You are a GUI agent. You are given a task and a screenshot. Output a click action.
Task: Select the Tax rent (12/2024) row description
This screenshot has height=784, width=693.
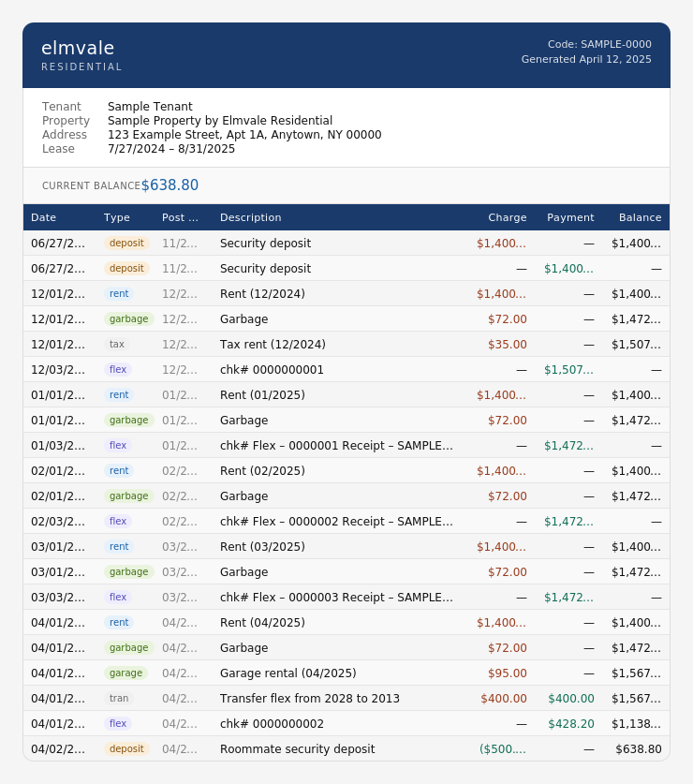pos(273,345)
